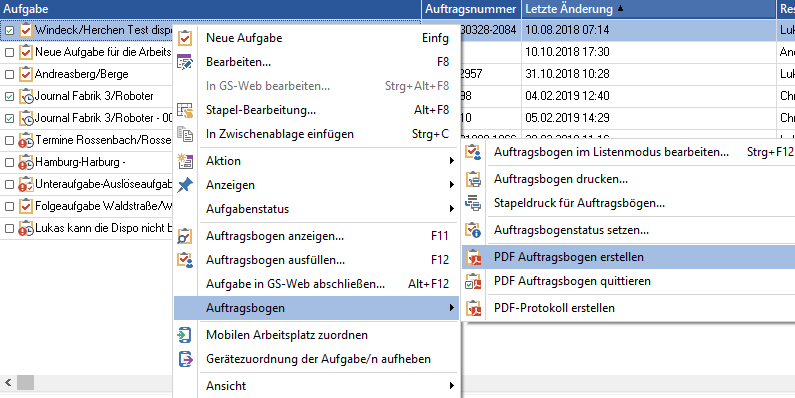The width and height of the screenshot is (795, 398).
Task: Click the icon of Unteraufgabe-Auslöseaufgabe row
Action: [x=26, y=184]
